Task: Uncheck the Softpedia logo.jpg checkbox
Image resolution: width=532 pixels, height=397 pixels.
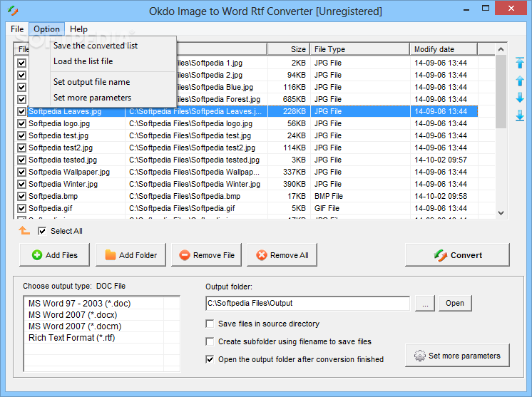Action: (x=21, y=123)
